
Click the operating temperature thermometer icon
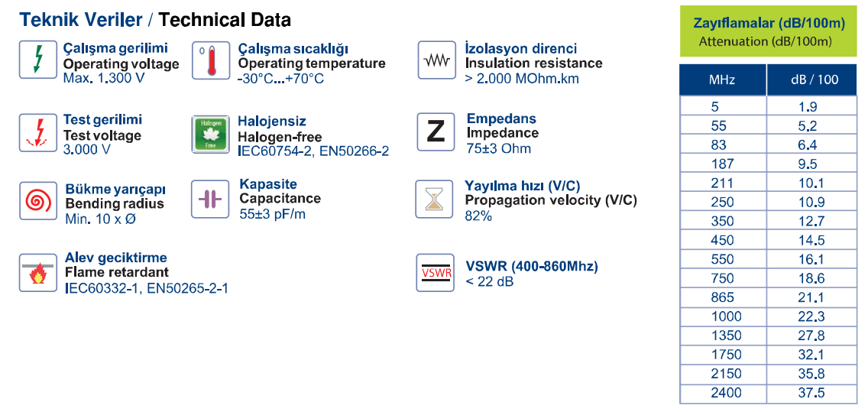coord(210,60)
